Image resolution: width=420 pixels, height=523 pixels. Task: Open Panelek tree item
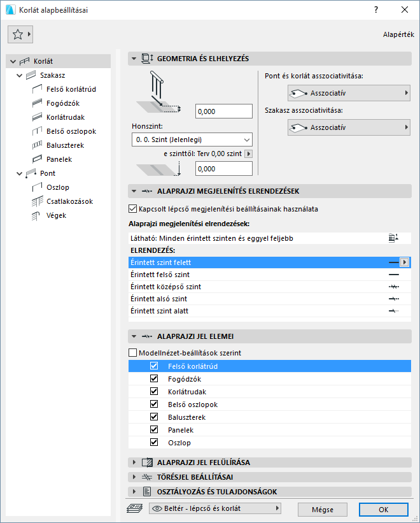[x=59, y=159]
